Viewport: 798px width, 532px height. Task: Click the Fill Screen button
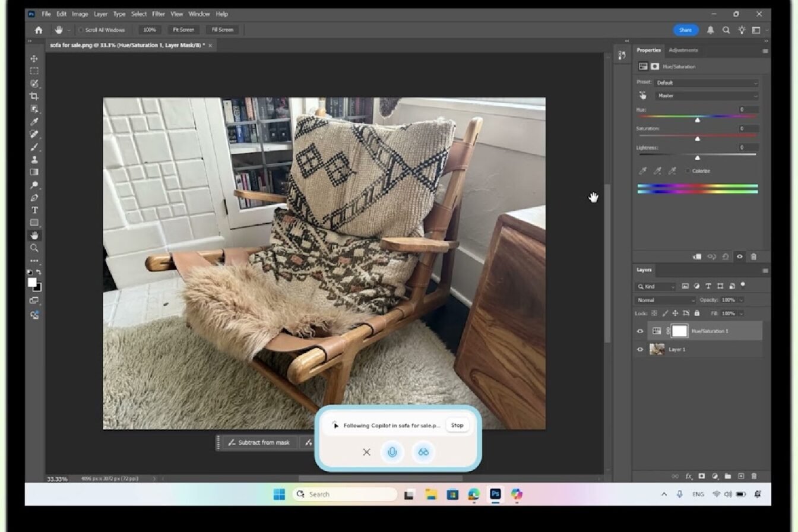(223, 30)
